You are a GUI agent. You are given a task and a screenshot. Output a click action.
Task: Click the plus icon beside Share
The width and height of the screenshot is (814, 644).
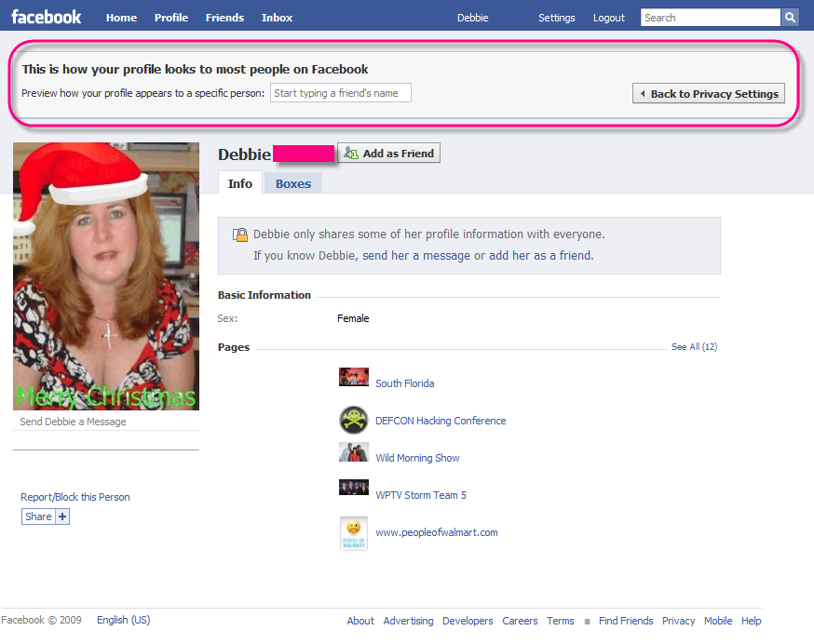coord(61,516)
